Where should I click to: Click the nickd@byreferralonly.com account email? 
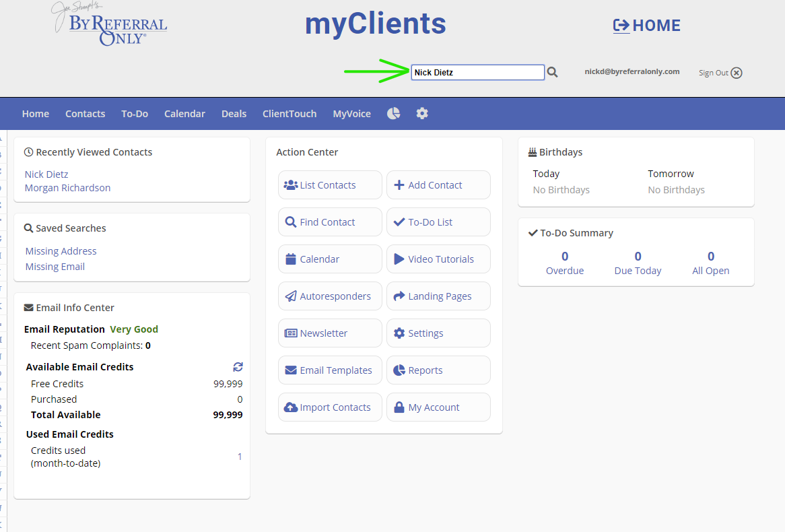(632, 71)
